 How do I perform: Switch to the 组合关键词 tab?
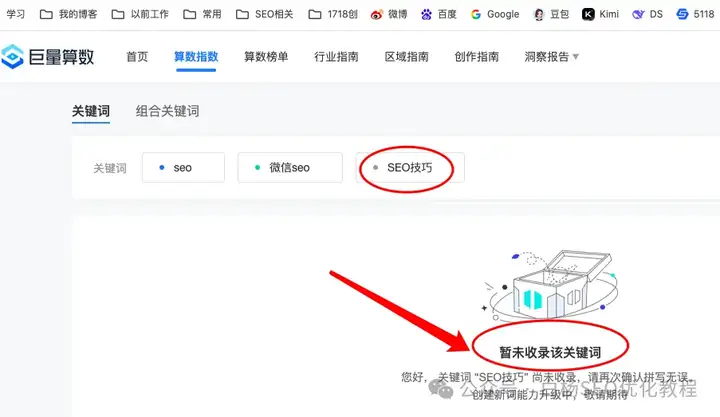(x=167, y=111)
